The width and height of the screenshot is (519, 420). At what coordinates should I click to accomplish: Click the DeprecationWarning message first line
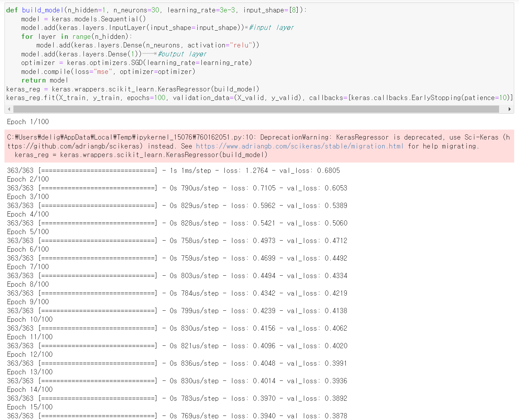pyautogui.click(x=258, y=137)
